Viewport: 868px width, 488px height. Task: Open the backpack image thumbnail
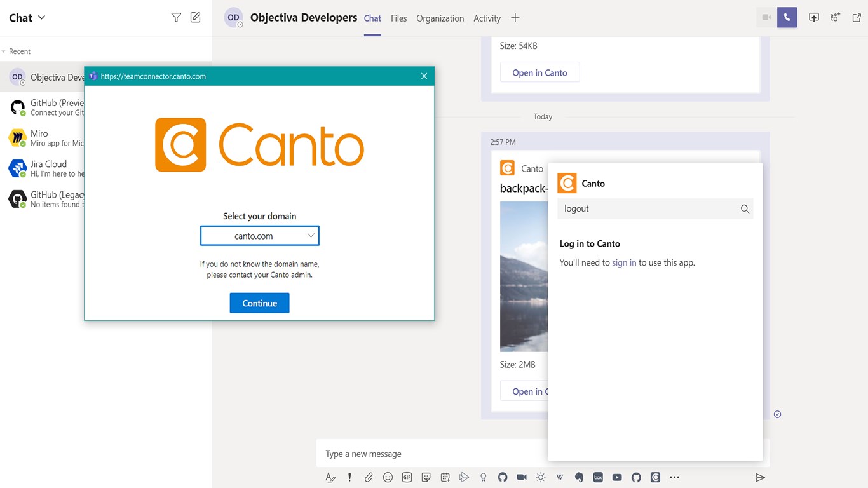tap(524, 277)
